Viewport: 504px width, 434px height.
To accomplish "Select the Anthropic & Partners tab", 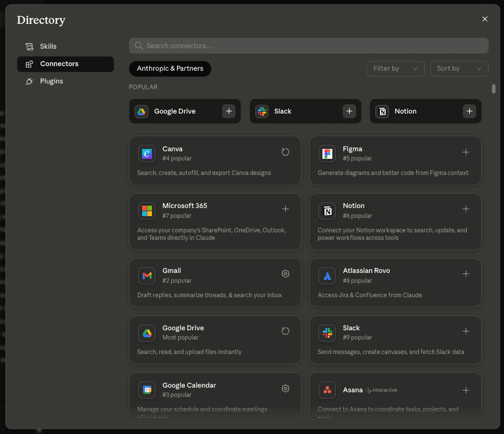I will 170,68.
